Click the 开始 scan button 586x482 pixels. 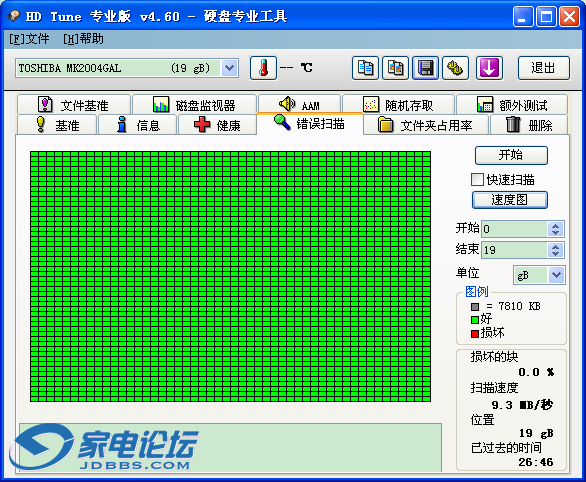(511, 155)
